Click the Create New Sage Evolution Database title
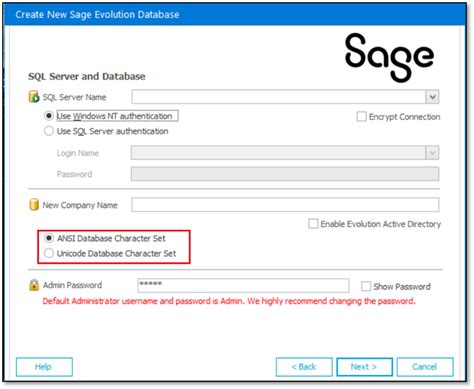This screenshot has height=389, width=474. pyautogui.click(x=97, y=15)
